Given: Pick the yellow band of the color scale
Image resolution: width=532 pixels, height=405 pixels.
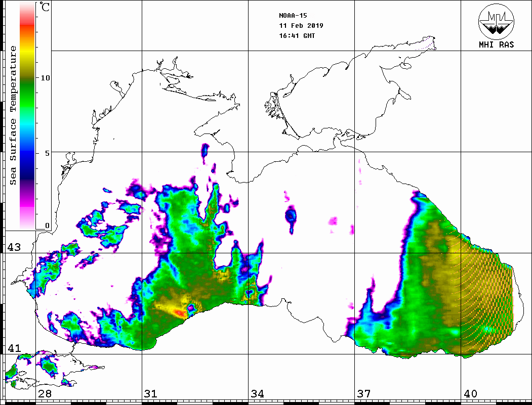Looking at the screenshot, I should pos(27,52).
